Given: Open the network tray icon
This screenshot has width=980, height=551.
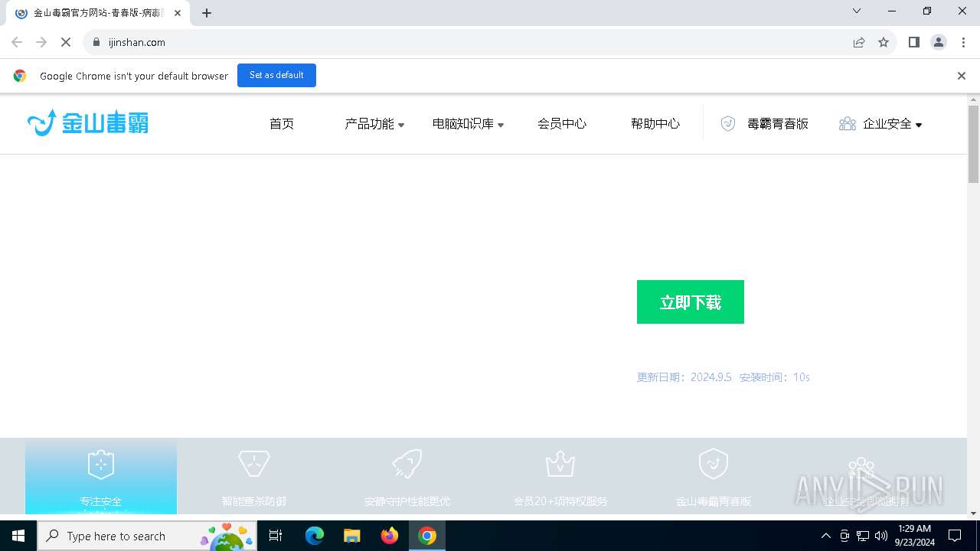Looking at the screenshot, I should coord(863,536).
